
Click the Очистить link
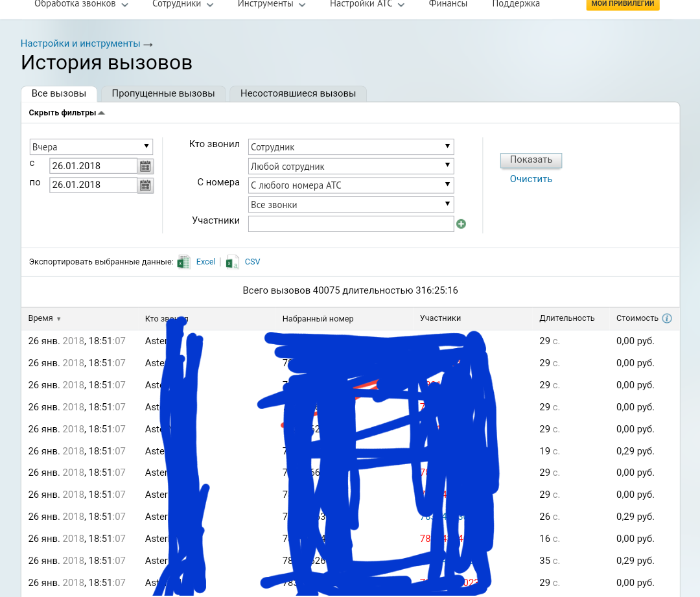531,179
